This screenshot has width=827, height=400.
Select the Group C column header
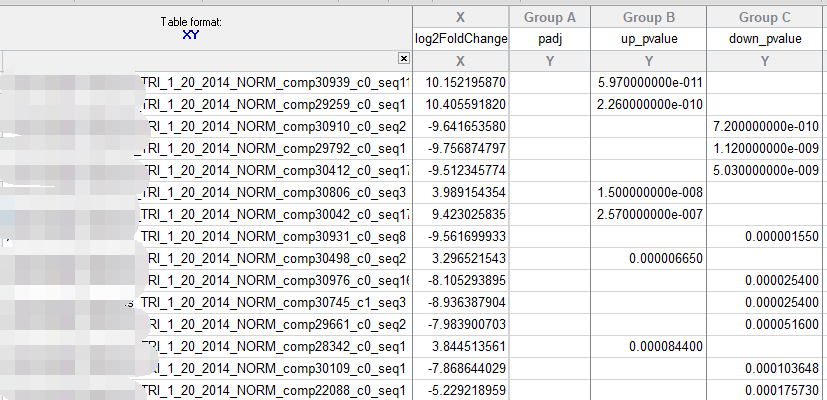coord(765,17)
